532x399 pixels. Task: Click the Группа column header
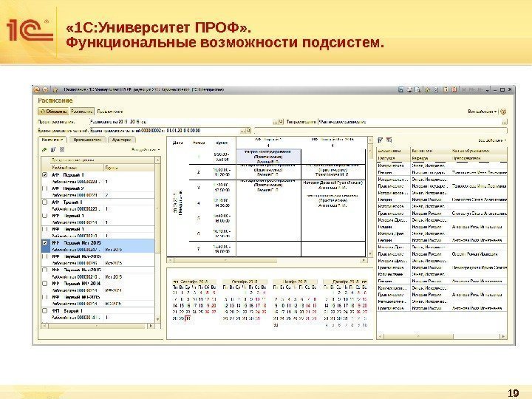pyautogui.click(x=129, y=168)
